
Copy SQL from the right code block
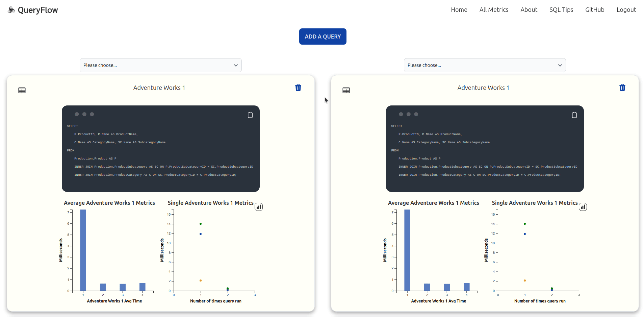pyautogui.click(x=574, y=115)
